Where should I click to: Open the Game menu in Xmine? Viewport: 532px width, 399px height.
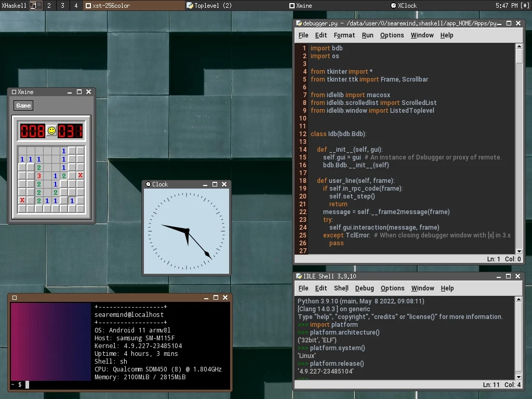pos(23,105)
